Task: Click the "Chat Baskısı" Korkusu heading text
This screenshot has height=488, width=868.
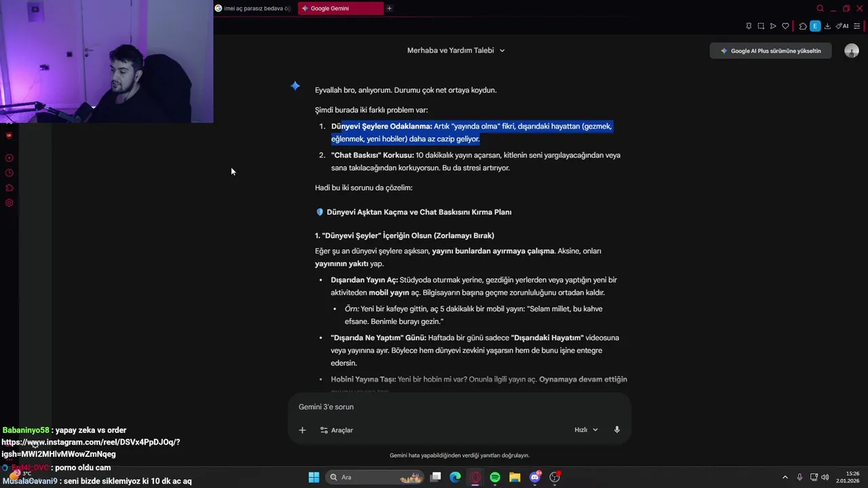Action: (x=372, y=155)
